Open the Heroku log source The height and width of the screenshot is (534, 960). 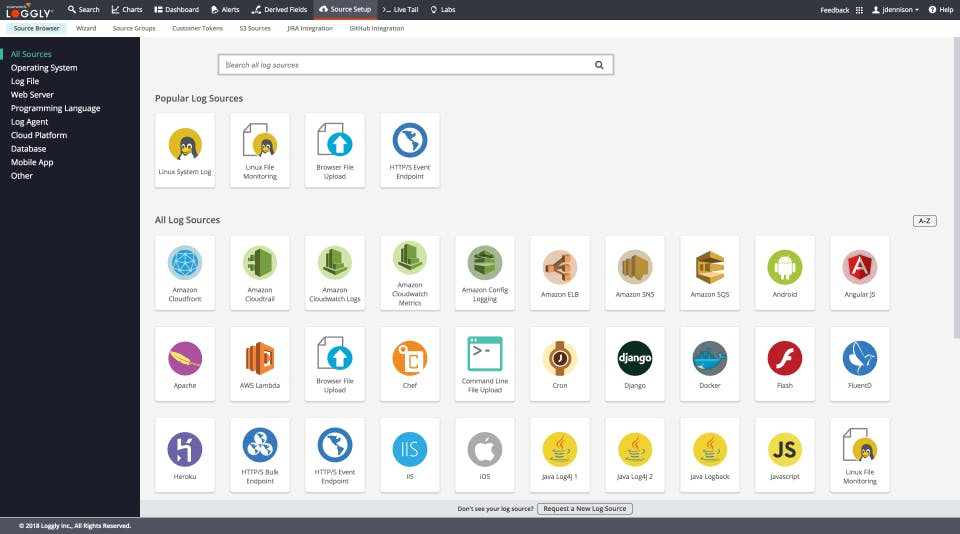[185, 455]
